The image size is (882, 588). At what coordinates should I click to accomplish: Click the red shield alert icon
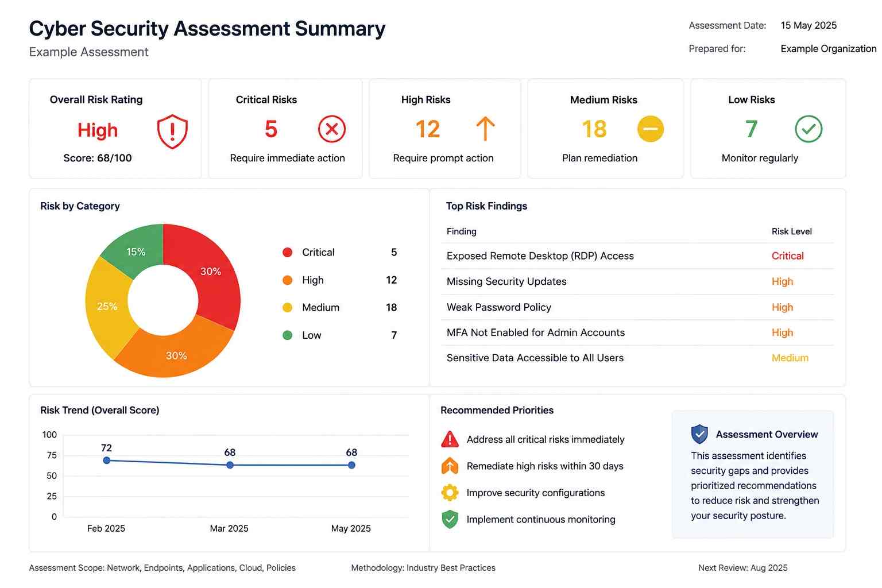click(x=172, y=131)
